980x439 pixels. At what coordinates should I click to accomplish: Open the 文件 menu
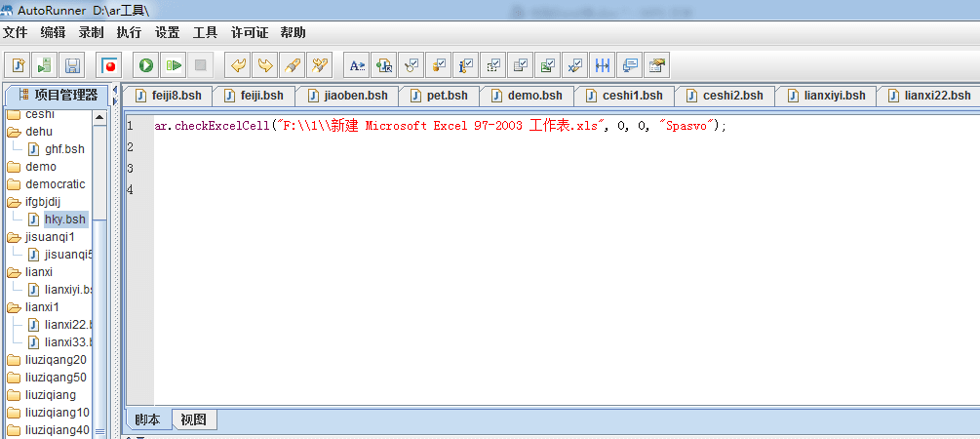pos(16,33)
